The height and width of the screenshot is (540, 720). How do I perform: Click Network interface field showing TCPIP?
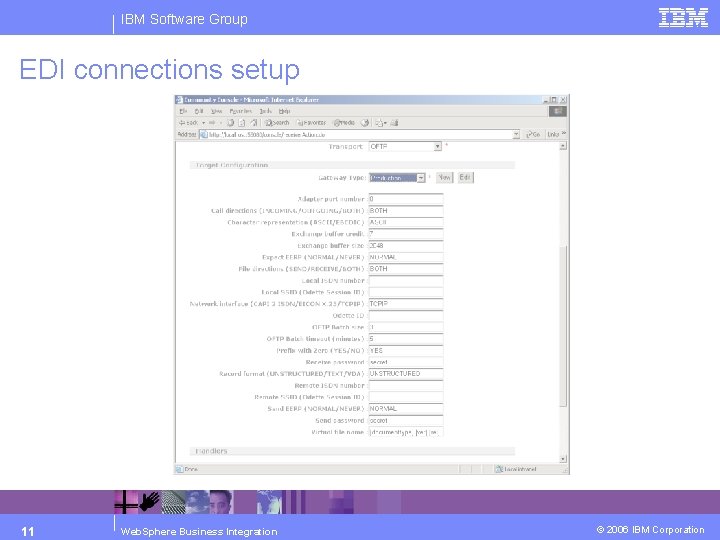coord(406,304)
